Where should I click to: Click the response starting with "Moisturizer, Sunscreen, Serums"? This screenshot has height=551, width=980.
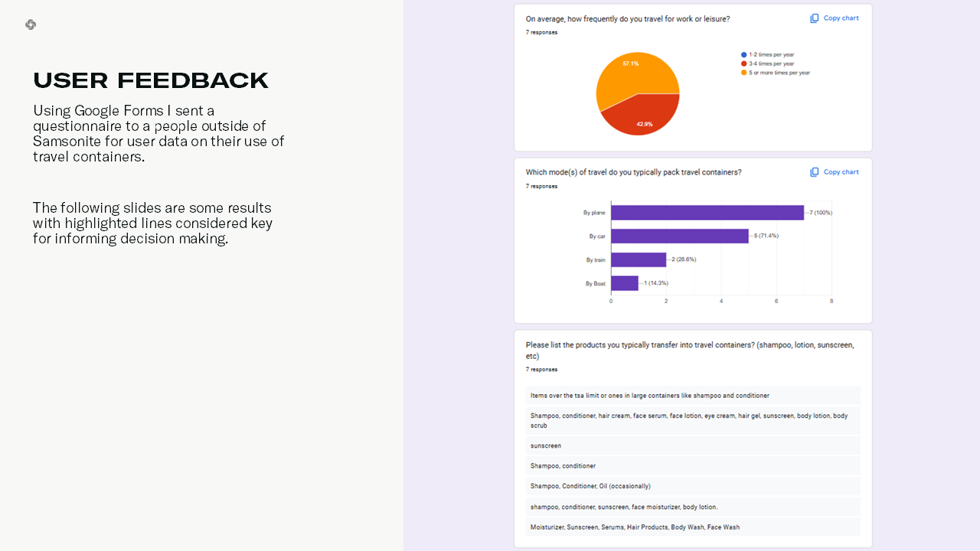pyautogui.click(x=635, y=527)
